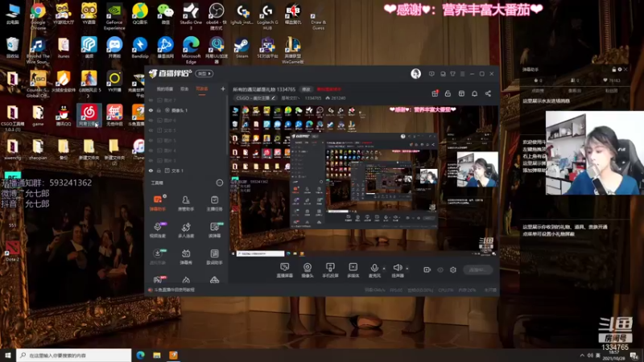This screenshot has height=362, width=644.
Task: Add a 手机投屏 phone mirror source
Action: [330, 270]
